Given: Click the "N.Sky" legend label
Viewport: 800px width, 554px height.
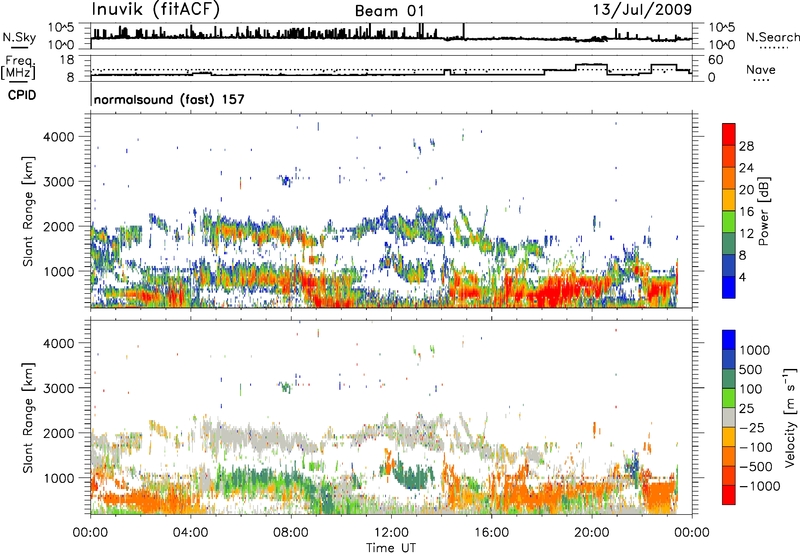Looking at the screenshot, I should 19,37.
